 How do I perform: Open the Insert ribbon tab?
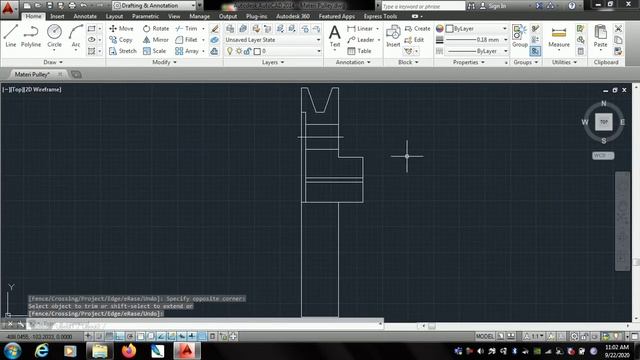57,16
